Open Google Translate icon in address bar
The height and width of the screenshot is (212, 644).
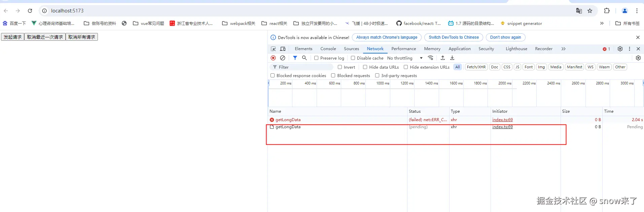click(x=579, y=11)
